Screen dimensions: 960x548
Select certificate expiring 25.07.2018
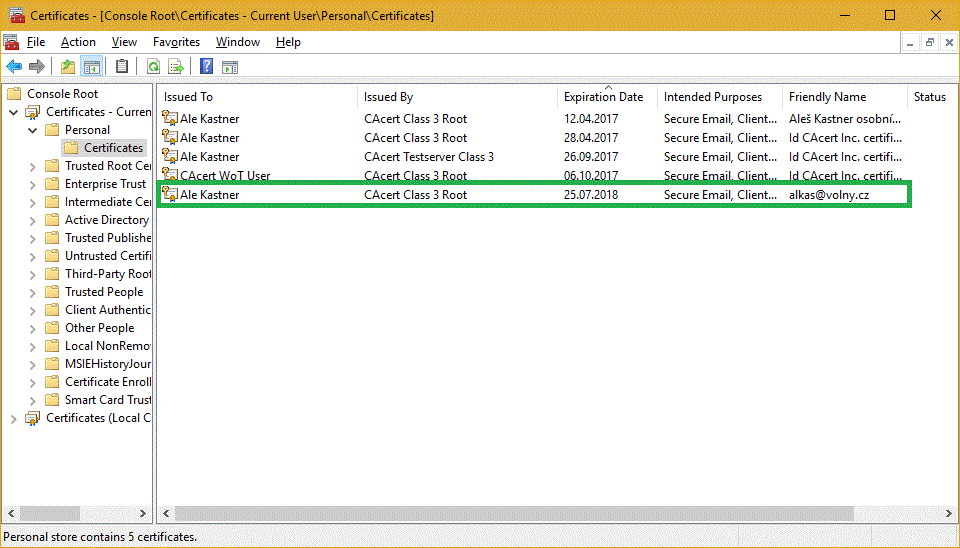(x=590, y=195)
